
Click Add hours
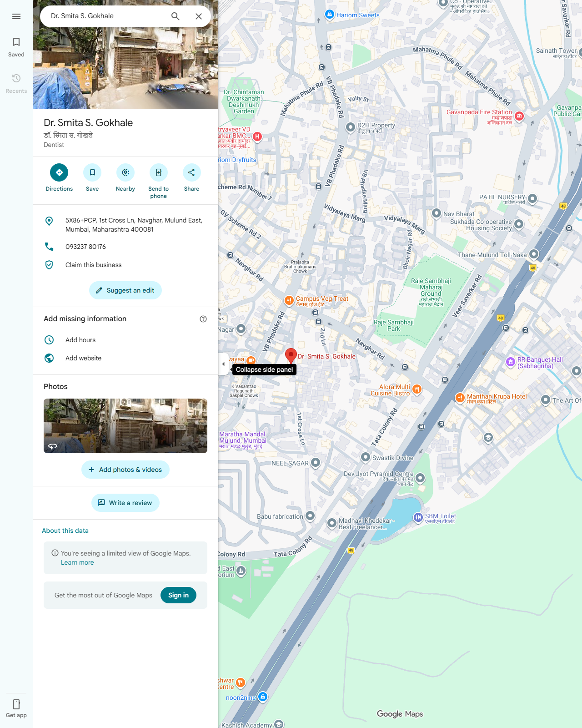click(125, 340)
